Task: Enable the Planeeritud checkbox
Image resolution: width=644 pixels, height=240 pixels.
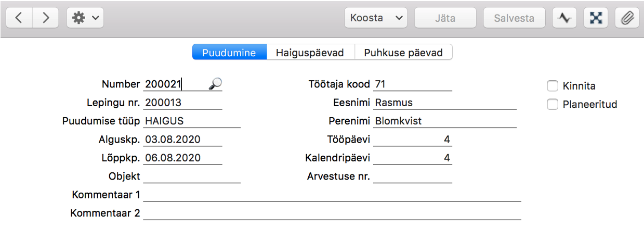Action: [553, 104]
